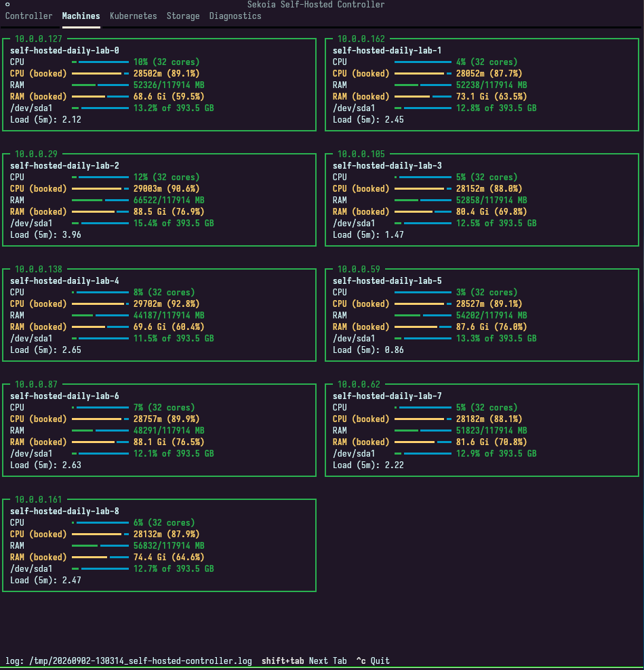Click the small circle icon at top left
The height and width of the screenshot is (670, 644).
tap(7, 4)
